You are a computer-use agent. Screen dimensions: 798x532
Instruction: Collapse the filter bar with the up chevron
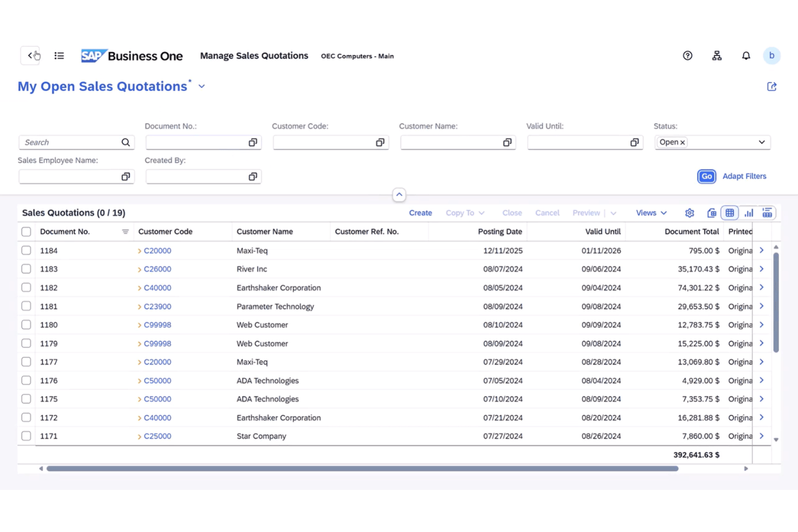coord(399,195)
